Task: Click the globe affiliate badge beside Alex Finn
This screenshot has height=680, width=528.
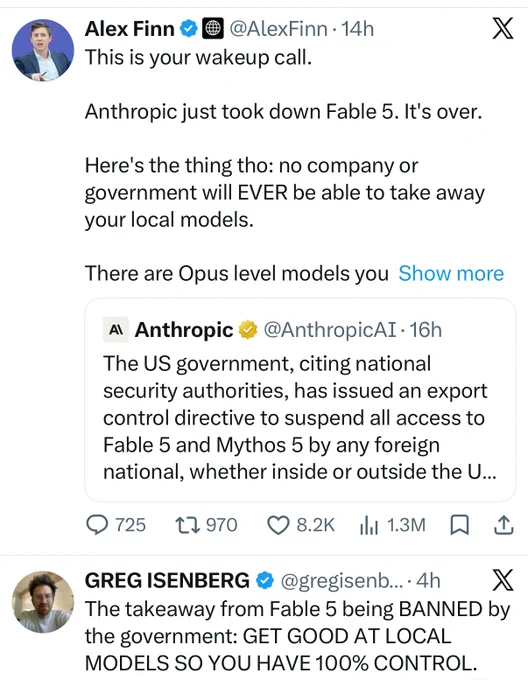Action: tap(213, 29)
